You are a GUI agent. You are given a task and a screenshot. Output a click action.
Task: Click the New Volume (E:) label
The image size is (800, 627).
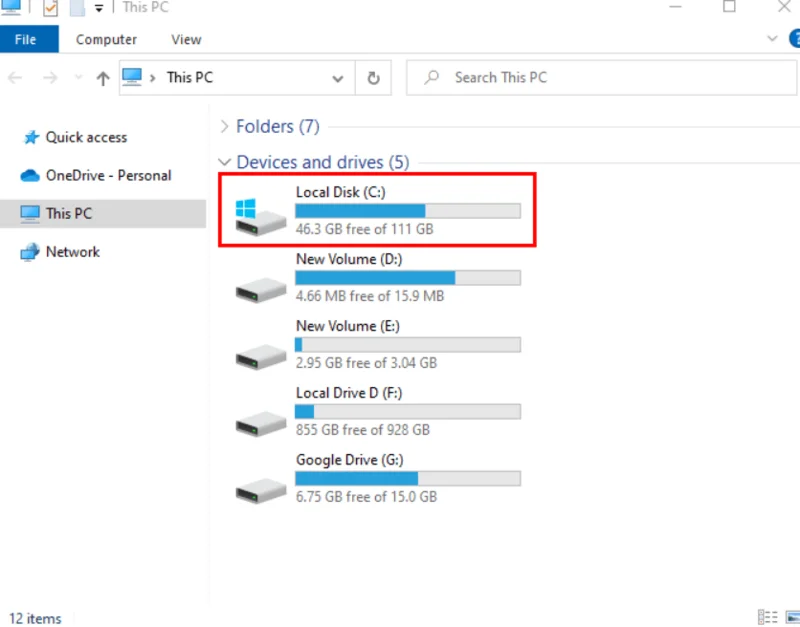pos(347,326)
